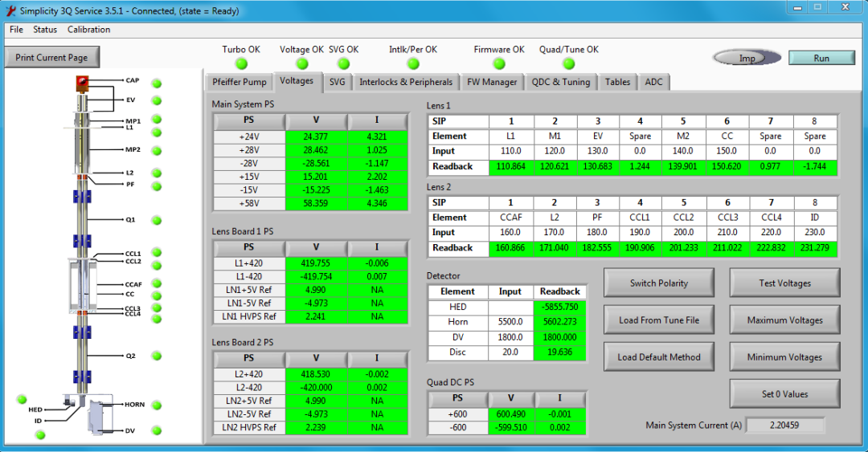The image size is (868, 452).
Task: Click the L1+420 voltage reading 419.755
Action: [x=316, y=263]
